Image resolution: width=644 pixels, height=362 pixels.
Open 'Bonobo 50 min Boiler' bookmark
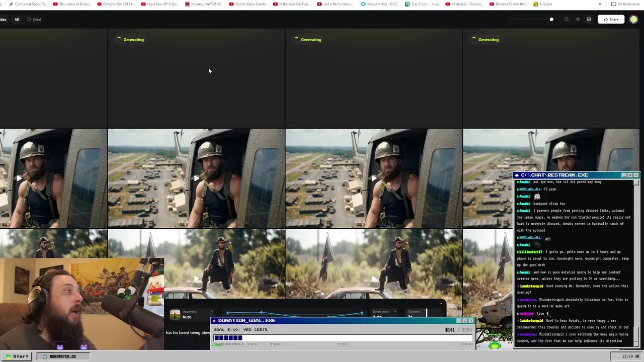(x=509, y=4)
